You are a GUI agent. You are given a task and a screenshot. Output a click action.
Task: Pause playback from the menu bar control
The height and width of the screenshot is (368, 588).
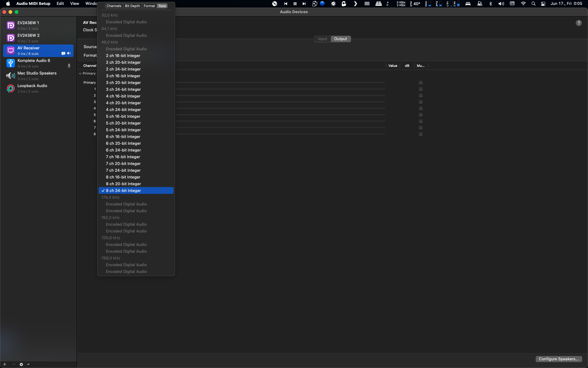(x=295, y=4)
